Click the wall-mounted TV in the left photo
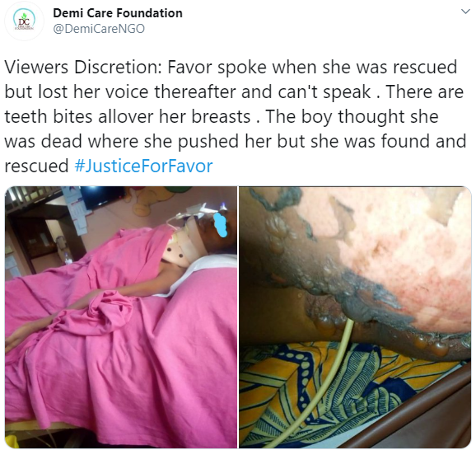This screenshot has width=476, height=450. tap(103, 197)
